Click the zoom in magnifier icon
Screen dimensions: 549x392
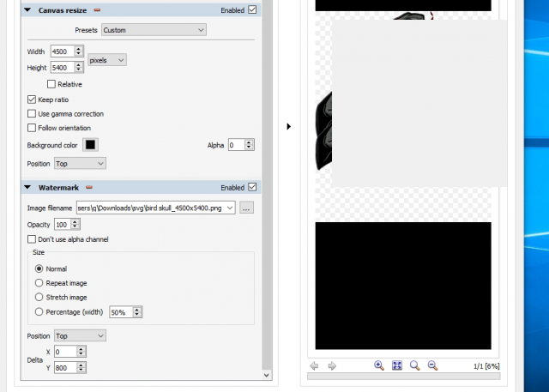tap(379, 365)
